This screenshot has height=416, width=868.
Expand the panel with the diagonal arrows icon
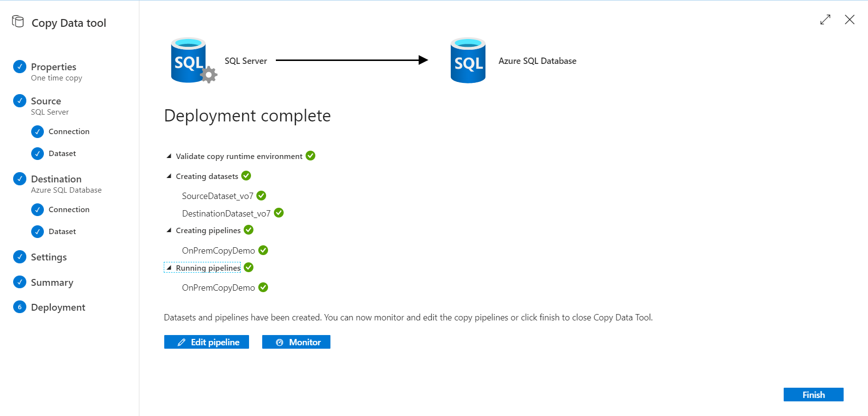coord(825,20)
